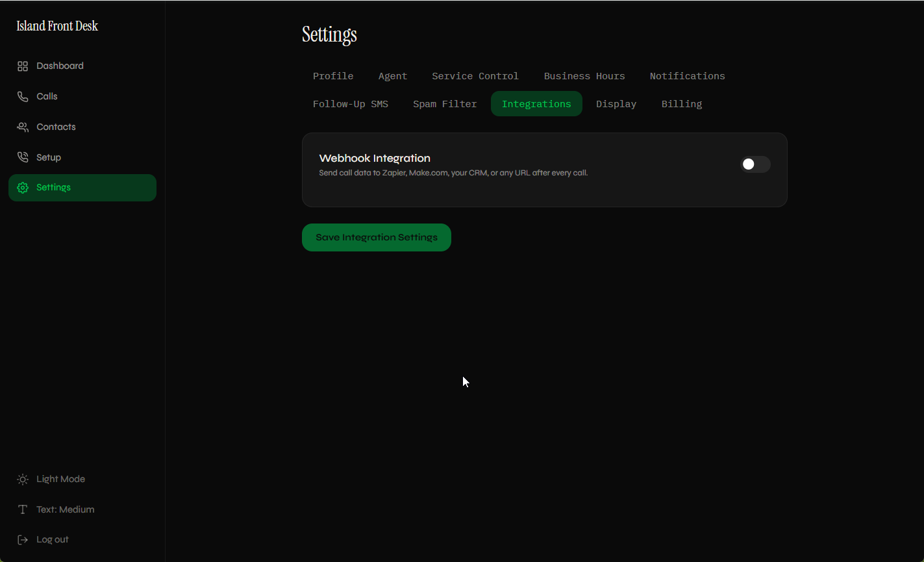
Task: Open the Calls section via phone icon
Action: (x=22, y=96)
